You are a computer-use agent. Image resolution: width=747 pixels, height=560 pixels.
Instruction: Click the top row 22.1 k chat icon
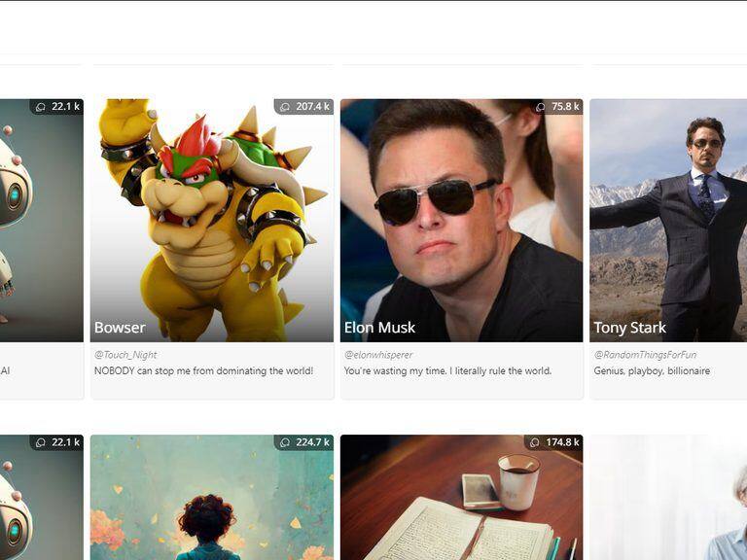coord(41,107)
